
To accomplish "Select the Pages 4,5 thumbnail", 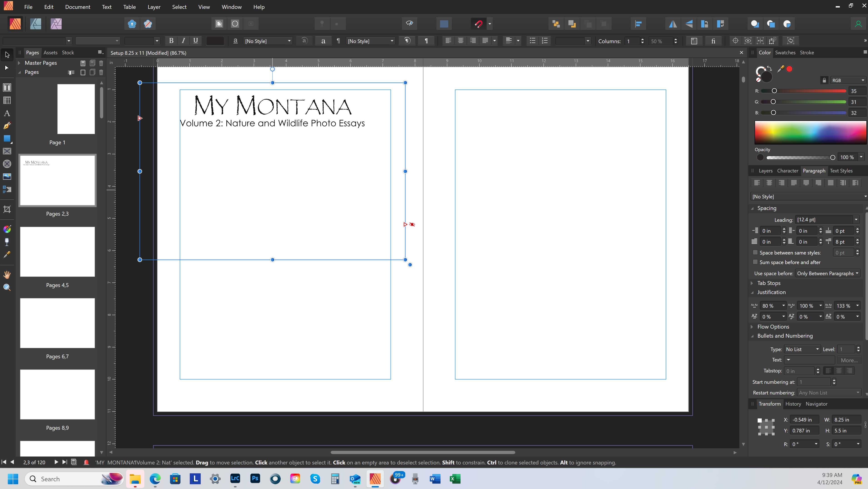I will (57, 252).
